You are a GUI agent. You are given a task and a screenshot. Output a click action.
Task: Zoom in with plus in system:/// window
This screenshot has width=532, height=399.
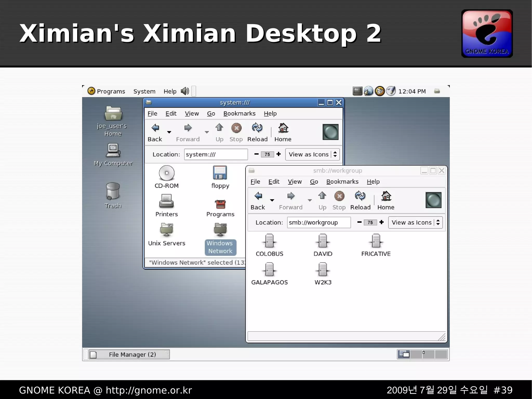279,154
